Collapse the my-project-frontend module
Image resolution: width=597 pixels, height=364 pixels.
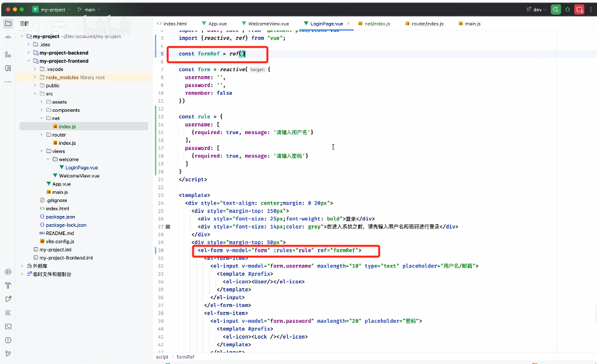tap(29, 61)
